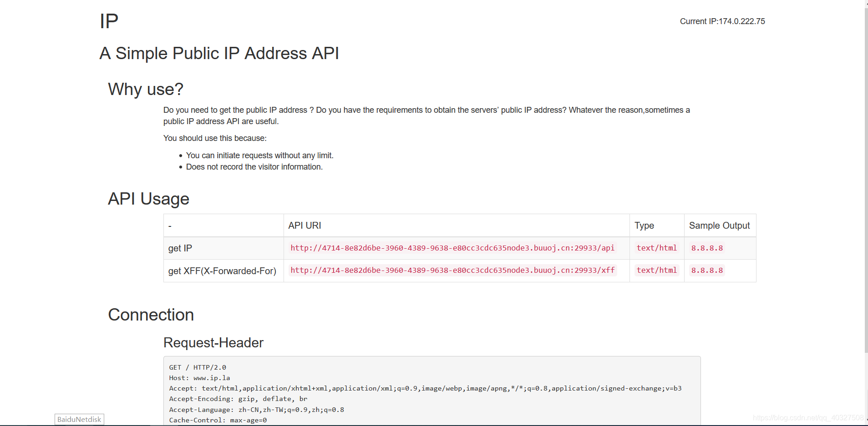The width and height of the screenshot is (868, 426).
Task: Click the 'Type' column header
Action: tap(644, 226)
